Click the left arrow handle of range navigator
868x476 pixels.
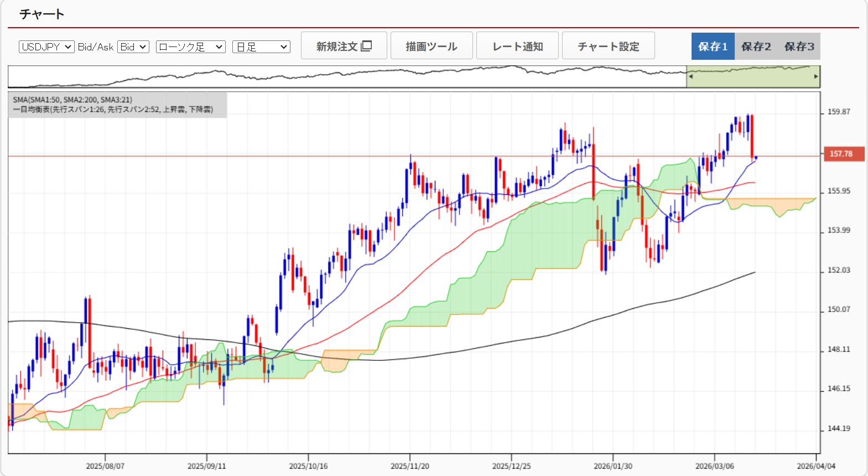(x=690, y=77)
